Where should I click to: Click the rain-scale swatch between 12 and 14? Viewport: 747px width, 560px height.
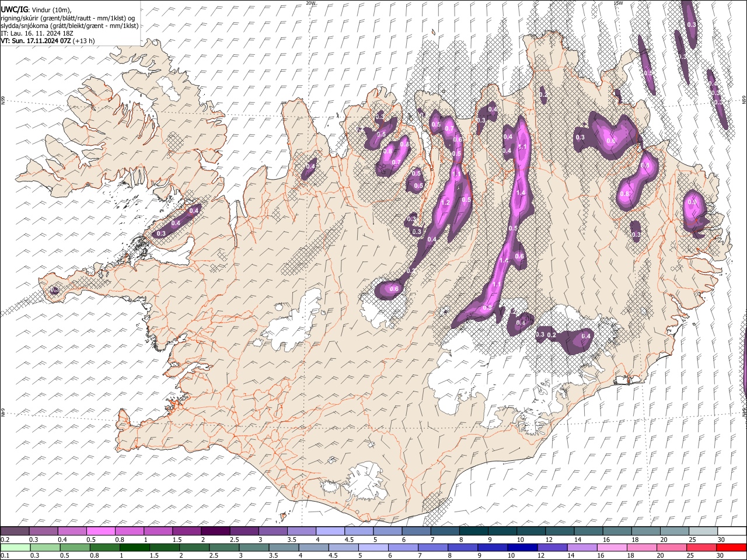(554, 548)
